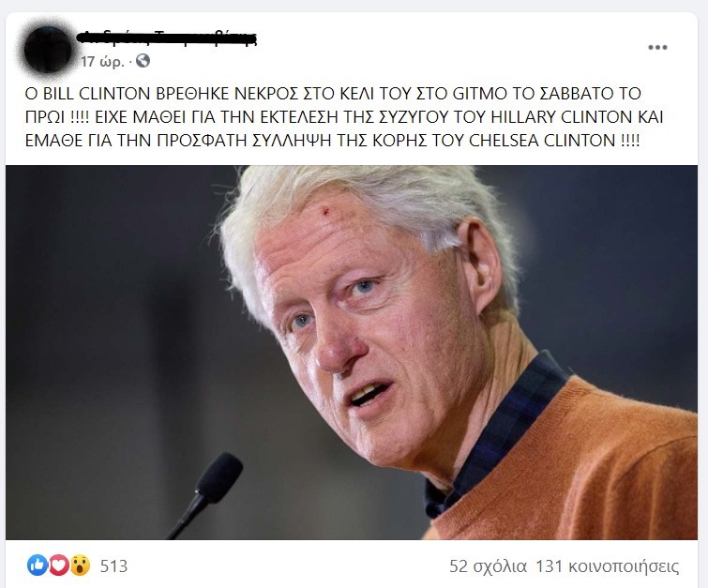Open the post photo of the white-haired man

(x=352, y=353)
